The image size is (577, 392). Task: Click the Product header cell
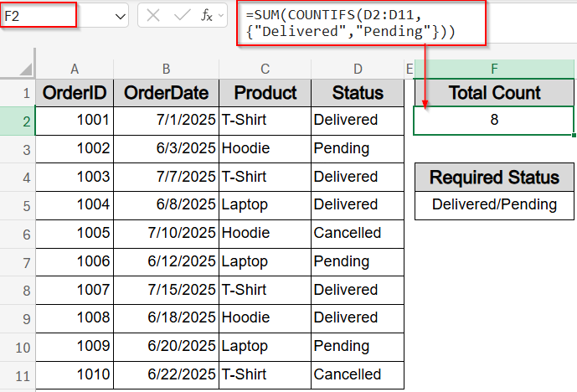[265, 93]
